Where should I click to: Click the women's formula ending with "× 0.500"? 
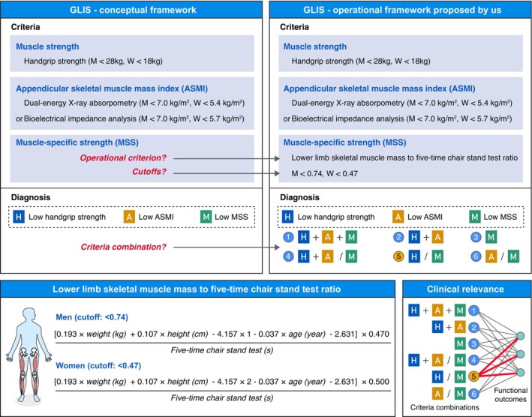click(221, 382)
